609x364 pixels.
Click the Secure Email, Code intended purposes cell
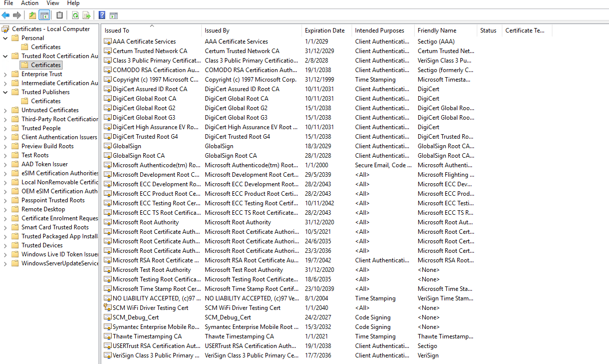coord(384,165)
